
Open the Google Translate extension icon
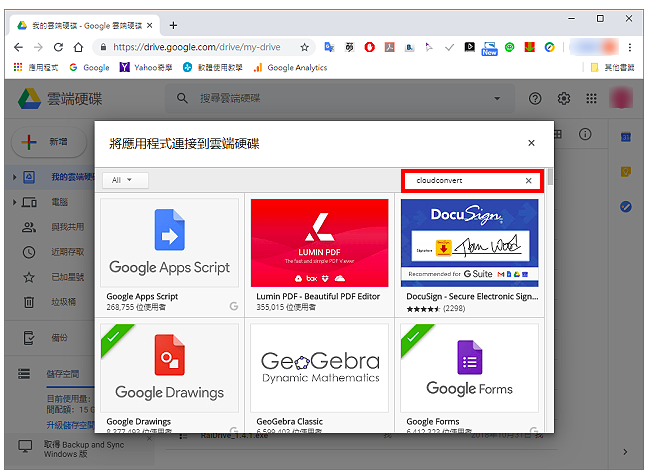click(x=329, y=47)
